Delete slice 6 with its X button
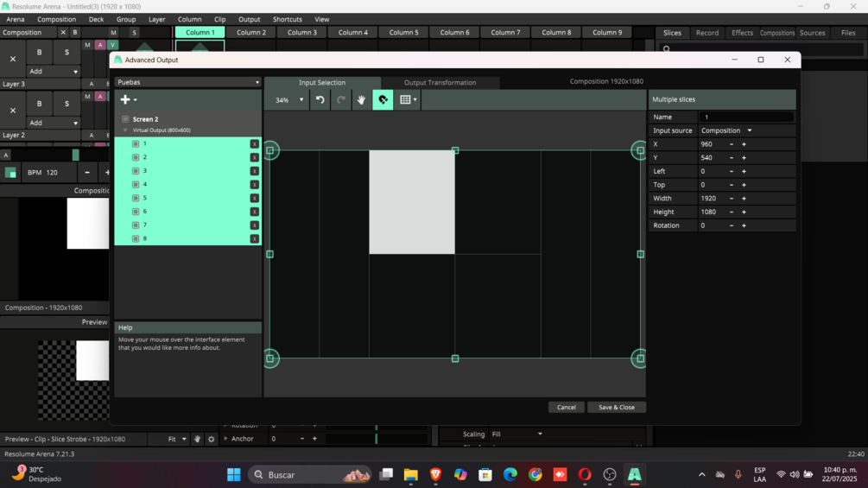Viewport: 868px width, 488px height. (x=254, y=212)
